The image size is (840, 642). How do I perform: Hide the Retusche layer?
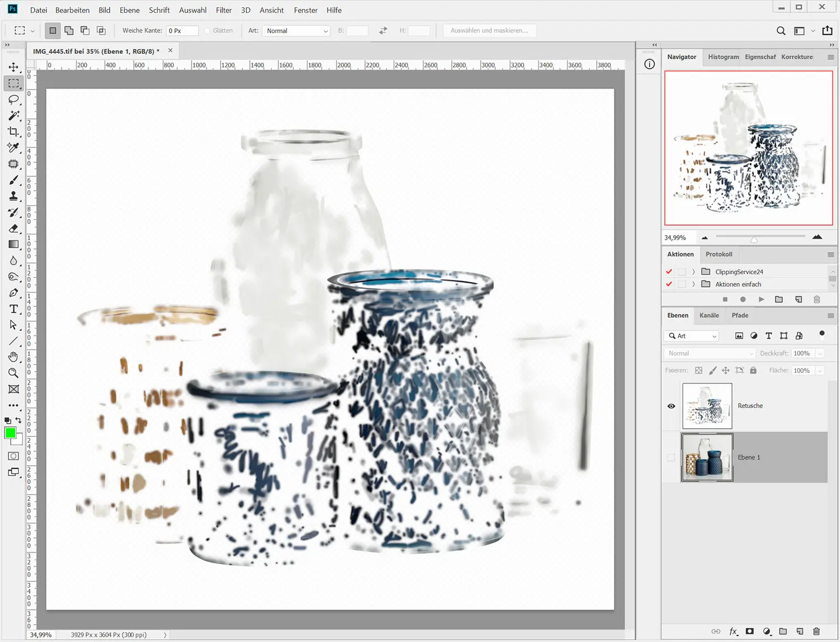pos(671,406)
